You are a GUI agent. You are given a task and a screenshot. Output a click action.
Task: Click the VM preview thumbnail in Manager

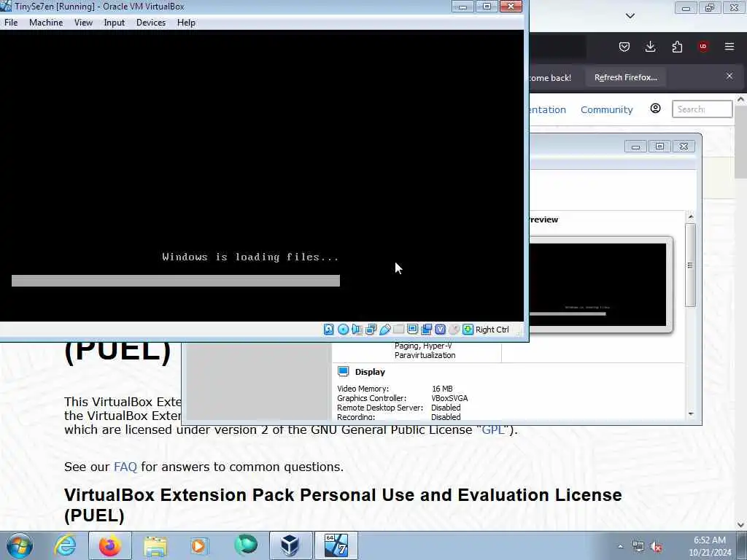point(598,285)
